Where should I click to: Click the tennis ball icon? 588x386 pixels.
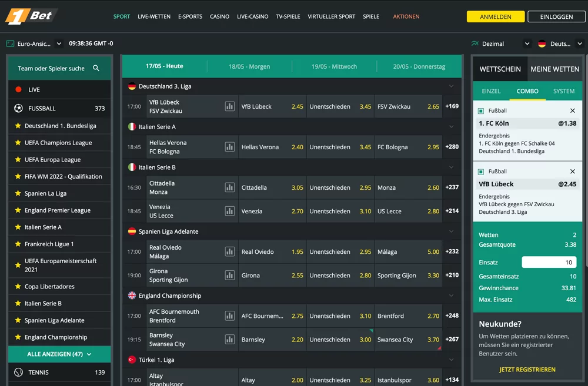tap(18, 372)
